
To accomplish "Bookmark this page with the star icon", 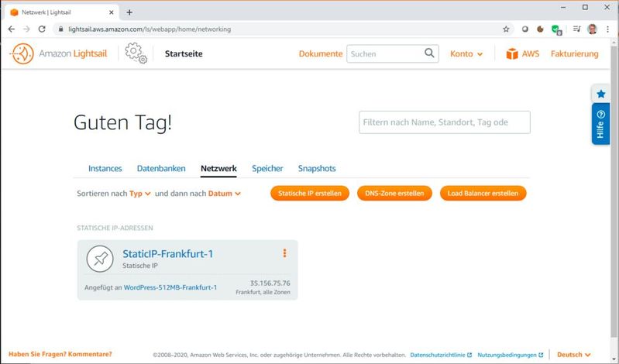I will coord(506,29).
